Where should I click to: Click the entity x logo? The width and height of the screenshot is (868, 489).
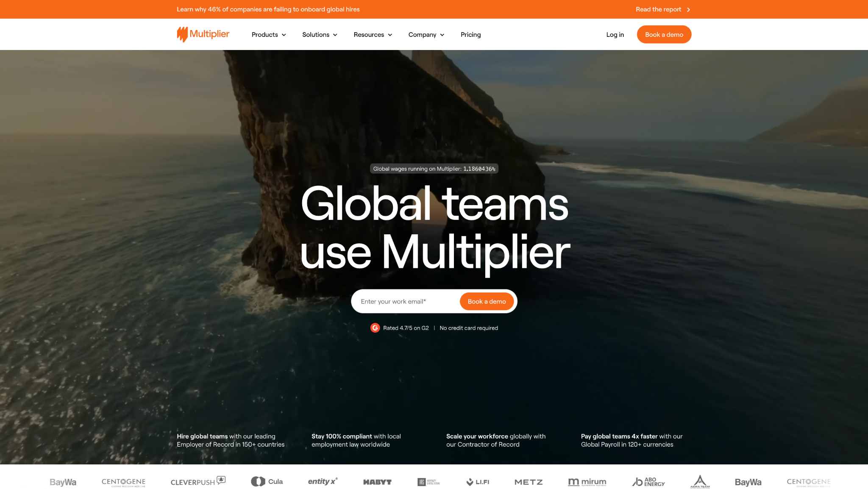coord(323,481)
